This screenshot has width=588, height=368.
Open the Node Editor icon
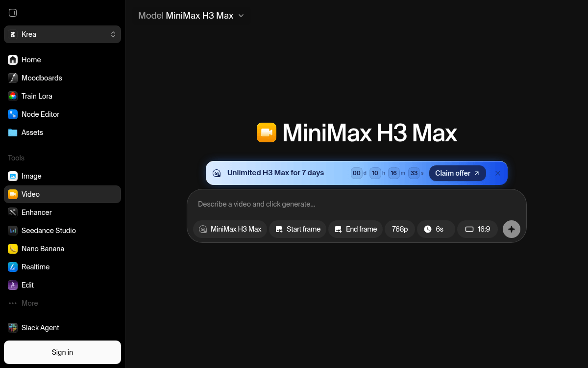point(13,114)
